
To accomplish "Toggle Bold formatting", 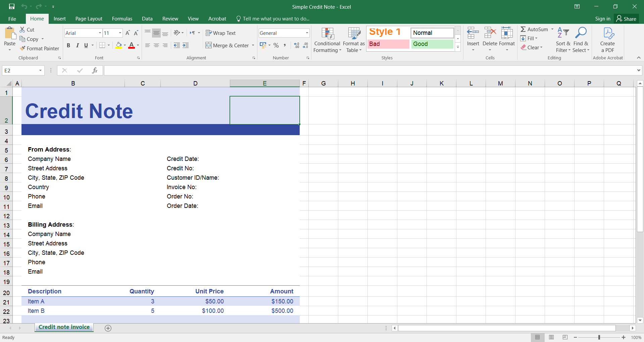I will pos(68,45).
